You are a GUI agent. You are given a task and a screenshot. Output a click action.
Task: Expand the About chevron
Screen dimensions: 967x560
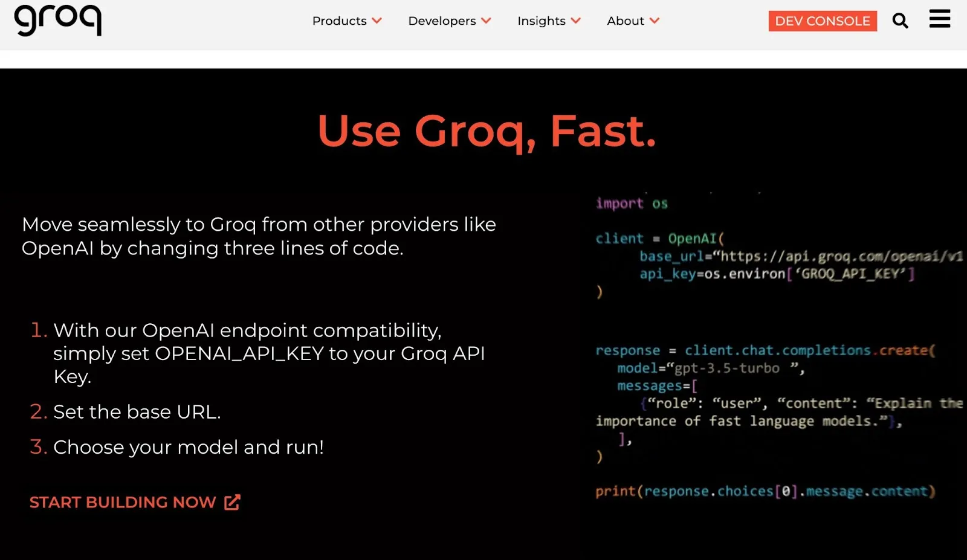(655, 21)
